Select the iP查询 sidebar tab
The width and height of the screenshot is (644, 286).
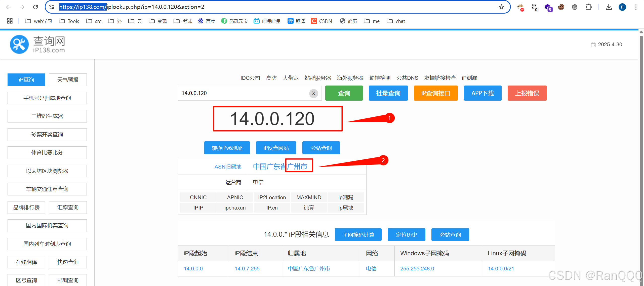26,80
